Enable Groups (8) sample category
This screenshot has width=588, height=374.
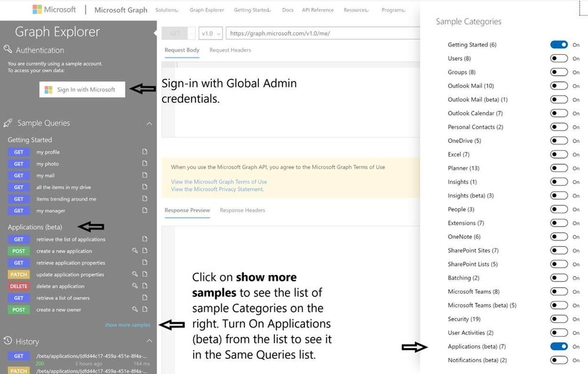pos(559,72)
